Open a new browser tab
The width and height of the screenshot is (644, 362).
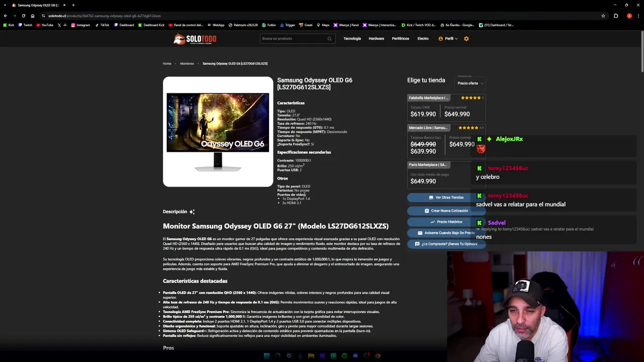click(73, 5)
